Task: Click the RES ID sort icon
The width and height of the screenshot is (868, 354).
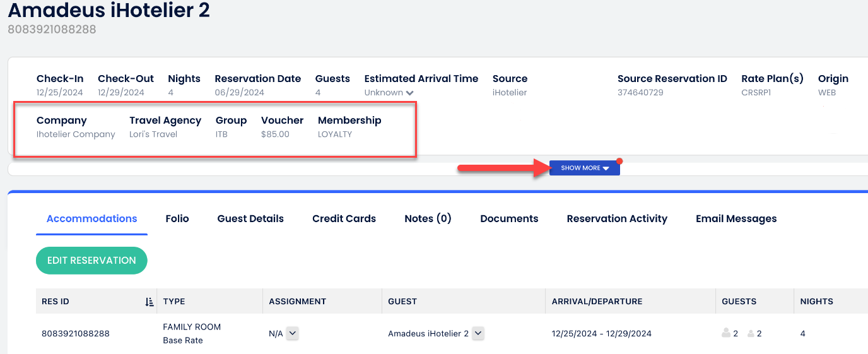Action: [x=150, y=302]
